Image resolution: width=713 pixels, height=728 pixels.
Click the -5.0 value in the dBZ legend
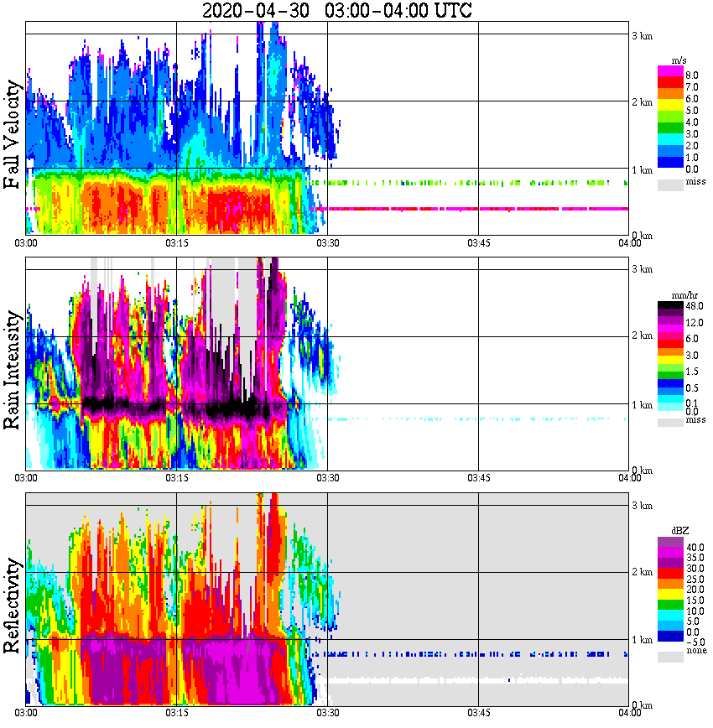[x=695, y=642]
